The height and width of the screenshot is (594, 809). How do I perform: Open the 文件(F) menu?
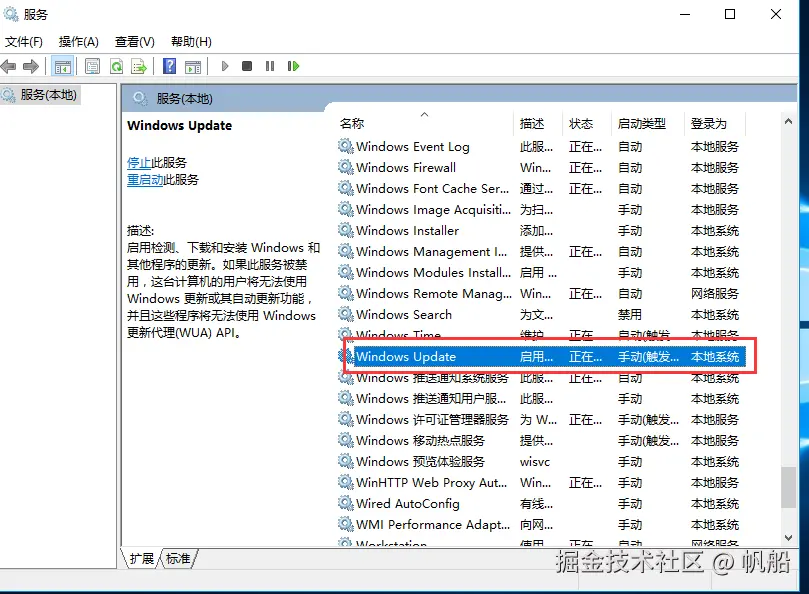[x=24, y=41]
